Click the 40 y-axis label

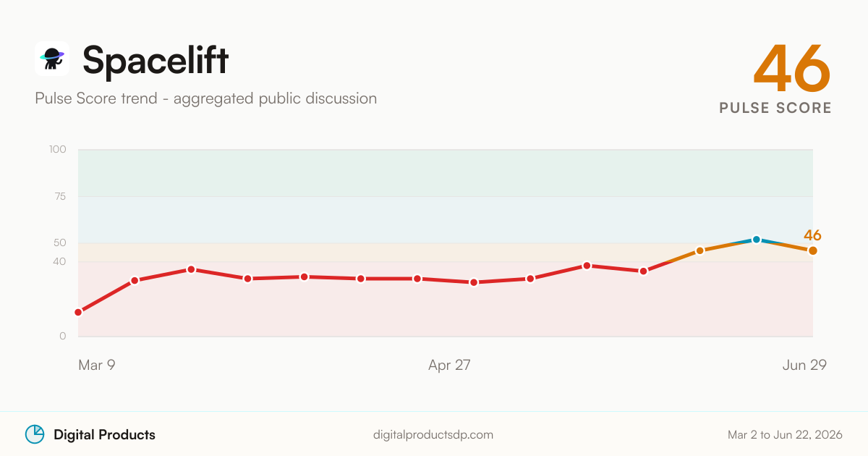(59, 261)
